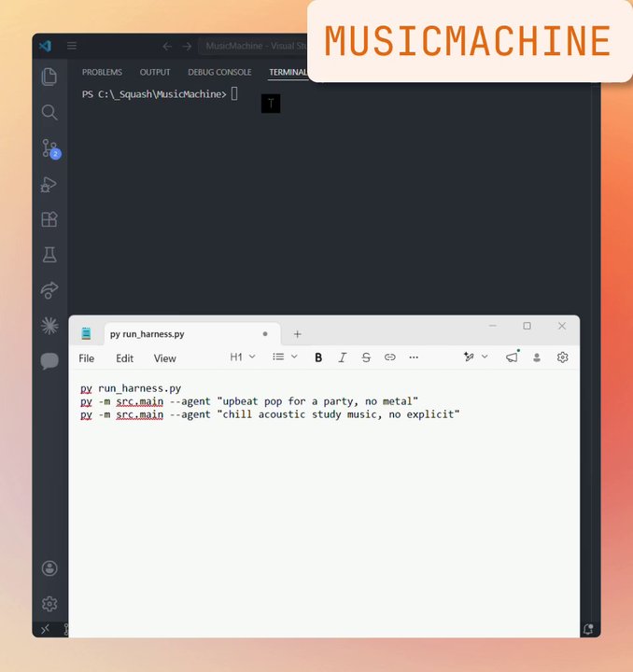This screenshot has height=672, width=633.
Task: Go back with the left arrow
Action: [x=167, y=47]
